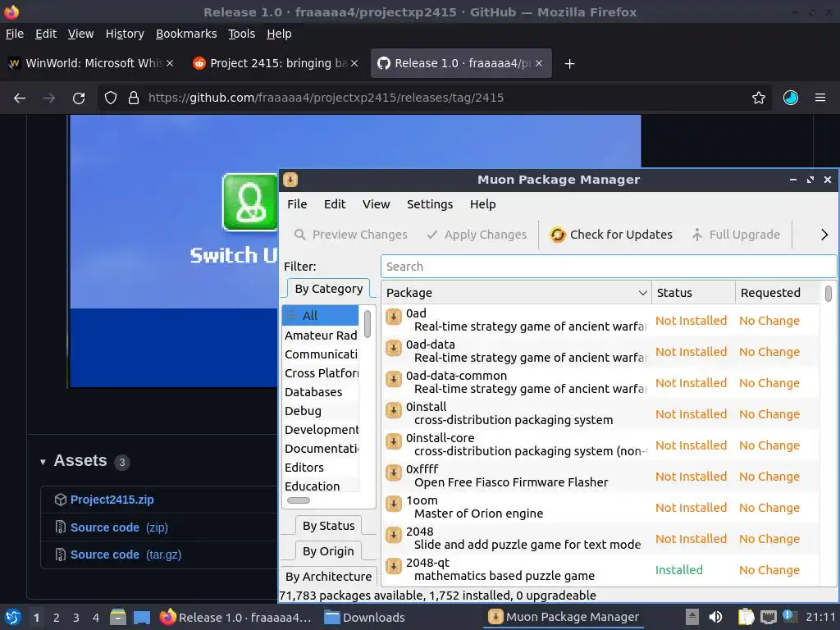This screenshot has height=630, width=840.
Task: Select the Editors category
Action: coord(304,468)
